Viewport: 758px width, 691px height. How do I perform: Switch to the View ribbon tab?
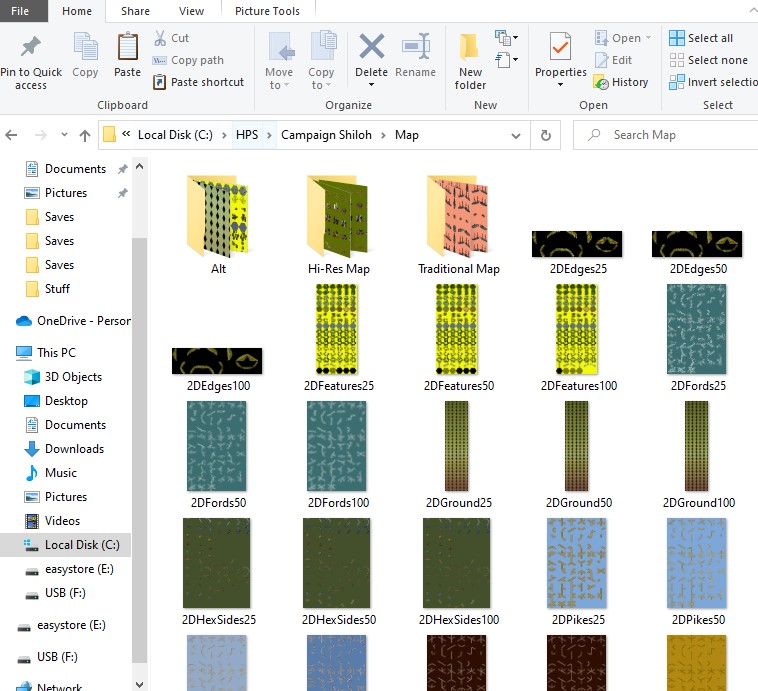click(x=191, y=11)
